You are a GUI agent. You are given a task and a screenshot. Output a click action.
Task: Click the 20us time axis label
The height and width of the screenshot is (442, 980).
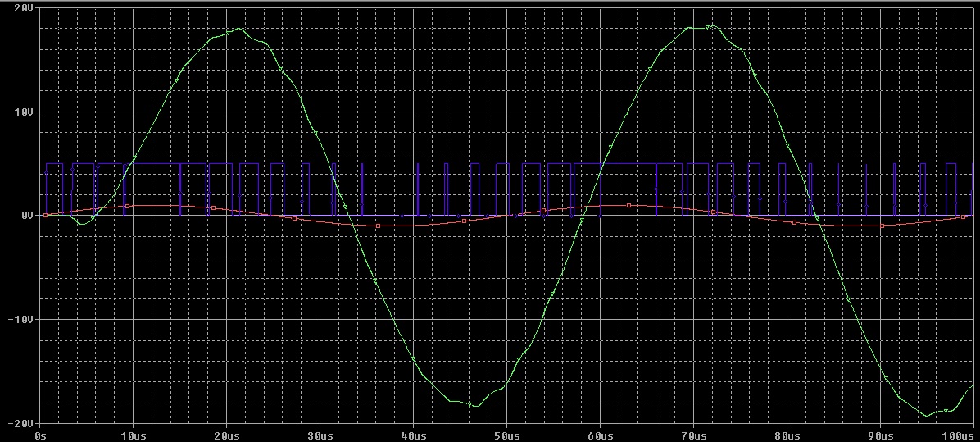tap(225, 435)
